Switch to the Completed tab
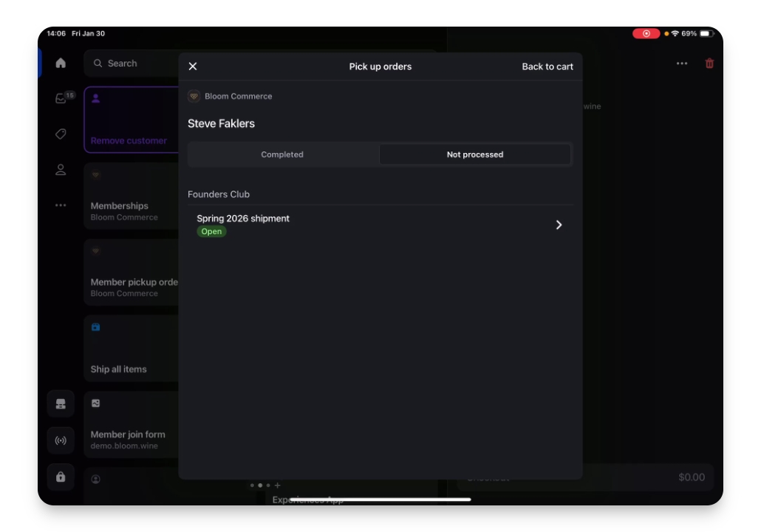The height and width of the screenshot is (532, 761). (x=282, y=154)
